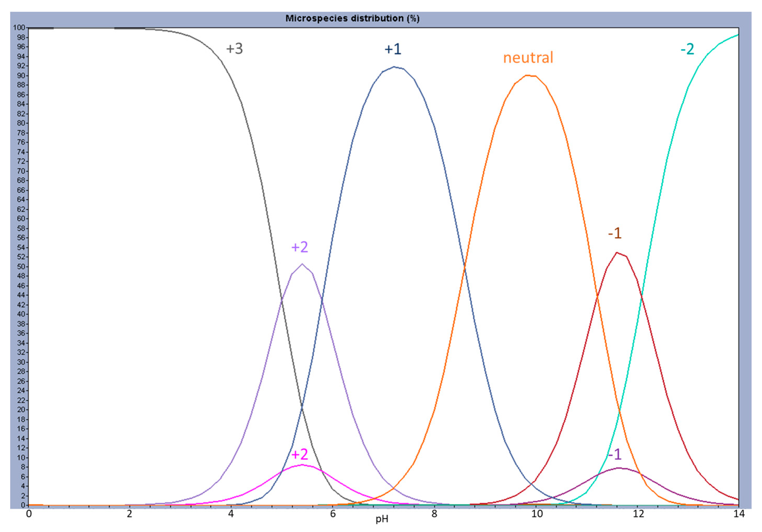Click the gray +3 species label
This screenshot has height=532, width=762.
[x=234, y=49]
